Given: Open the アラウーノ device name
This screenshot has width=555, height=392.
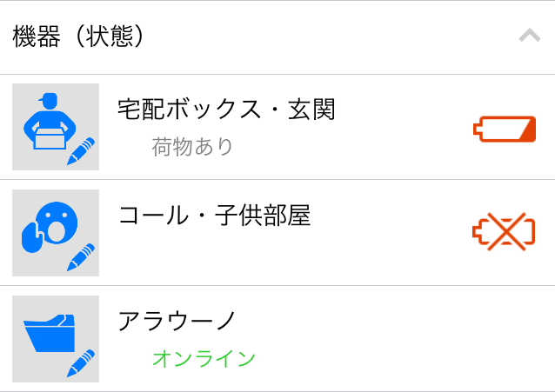Looking at the screenshot, I should pyautogui.click(x=177, y=321).
